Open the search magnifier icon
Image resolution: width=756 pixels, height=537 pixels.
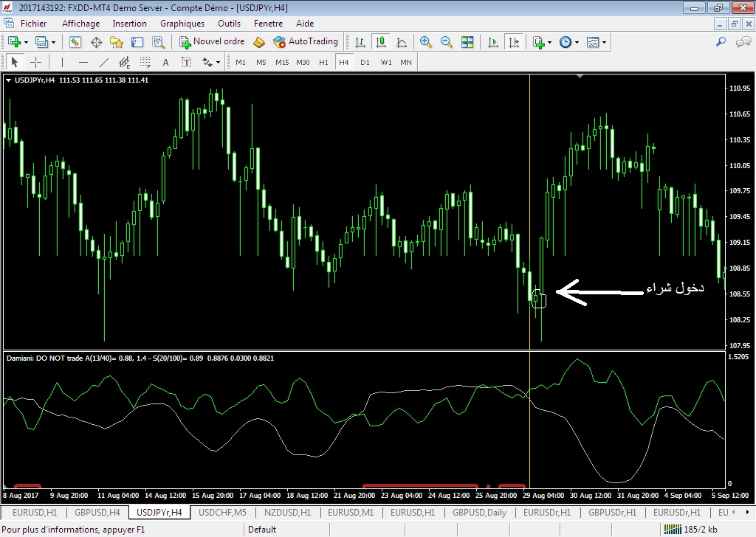click(721, 42)
